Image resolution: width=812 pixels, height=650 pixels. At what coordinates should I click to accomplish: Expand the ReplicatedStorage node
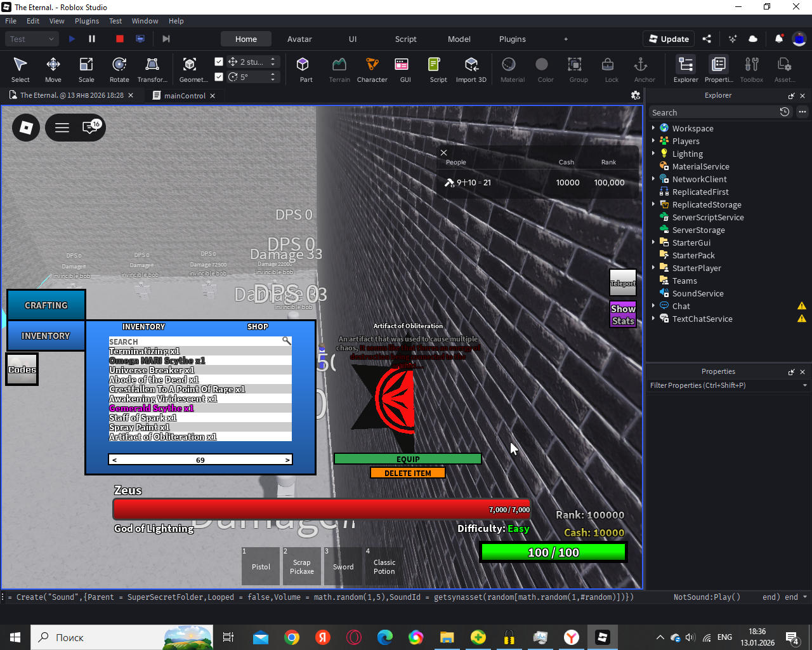(x=653, y=204)
